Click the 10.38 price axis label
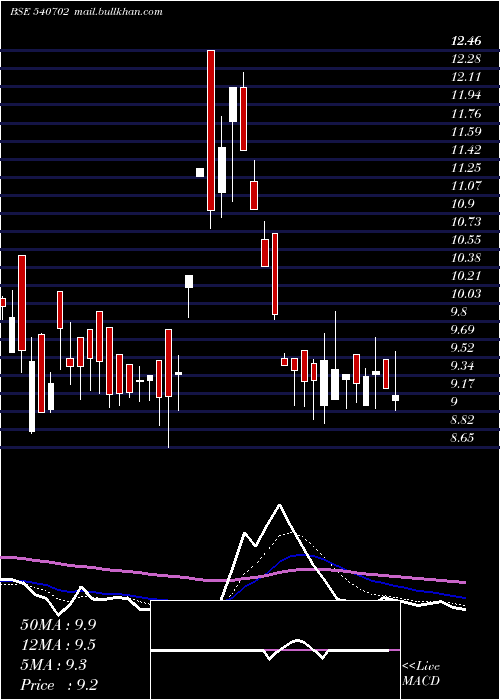 [x=466, y=258]
